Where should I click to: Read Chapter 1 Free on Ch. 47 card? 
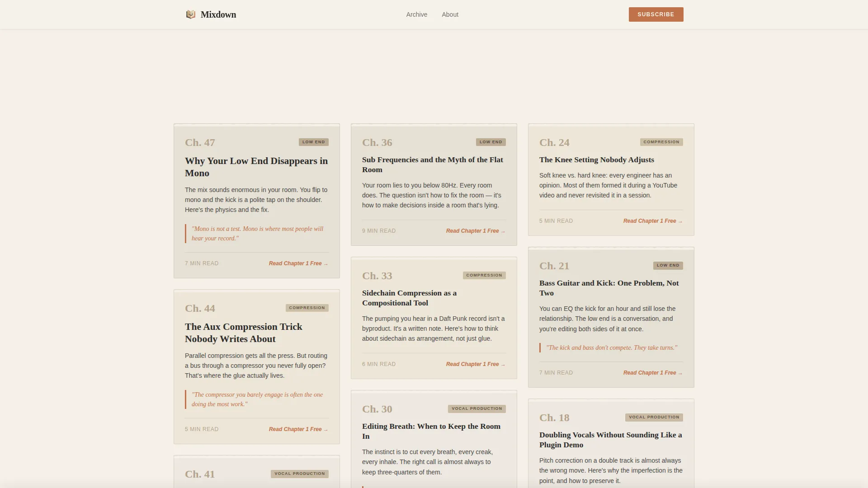coord(298,263)
